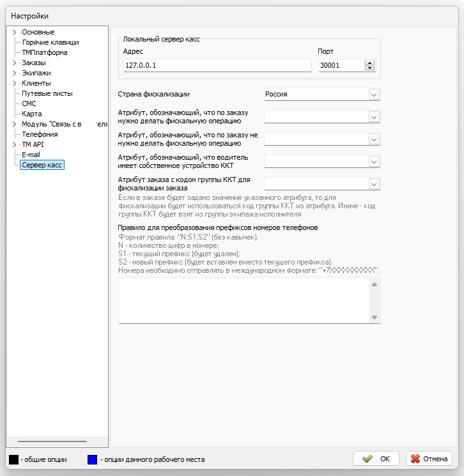464x476 pixels.
Task: Click the Адрес field with 127.0.0.1
Action: pos(217,65)
